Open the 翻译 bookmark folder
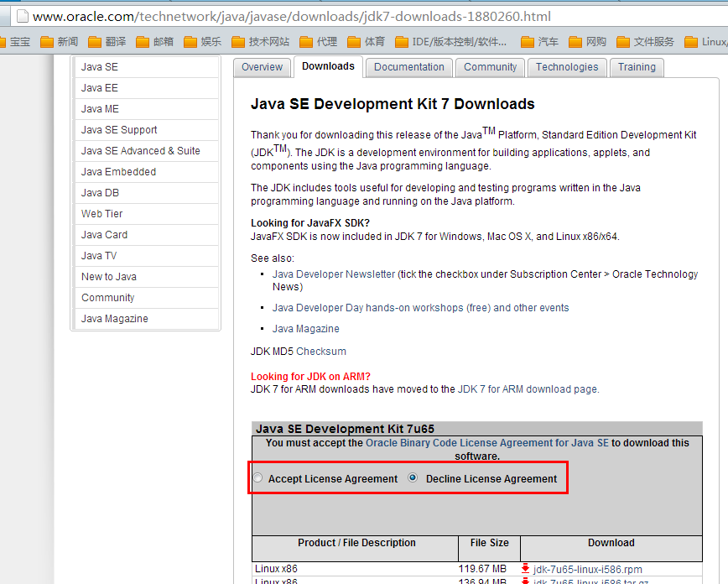728x584 pixels. click(107, 42)
